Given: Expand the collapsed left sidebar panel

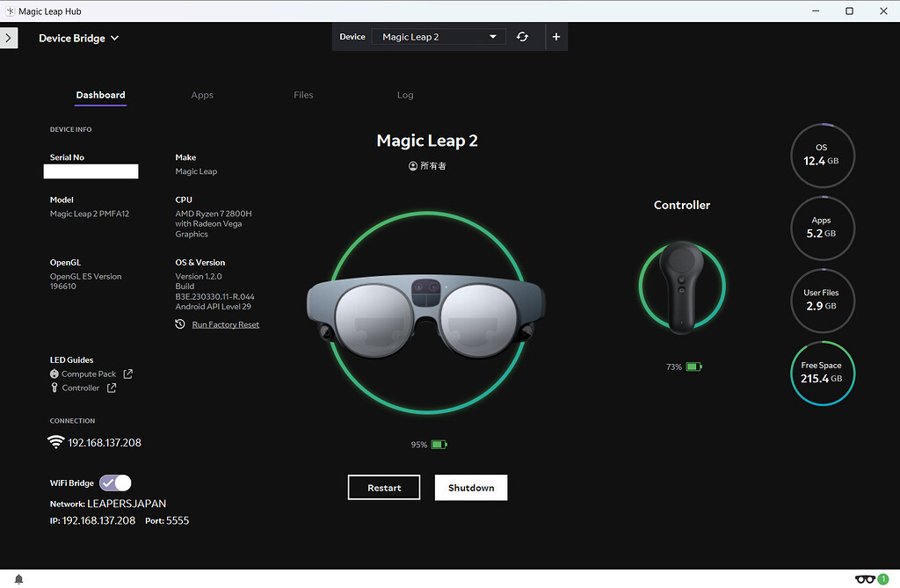Looking at the screenshot, I should [8, 38].
